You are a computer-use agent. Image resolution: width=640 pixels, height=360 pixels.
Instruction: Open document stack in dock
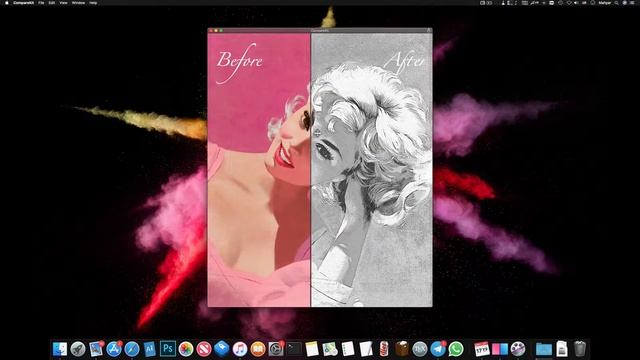[x=562, y=349]
